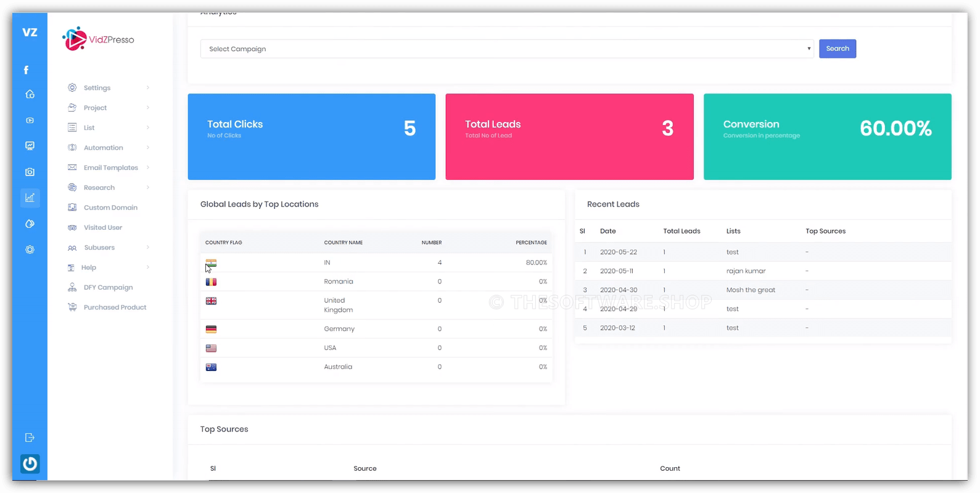Click the logout arrow icon in blue sidebar
980x493 pixels.
[30, 438]
